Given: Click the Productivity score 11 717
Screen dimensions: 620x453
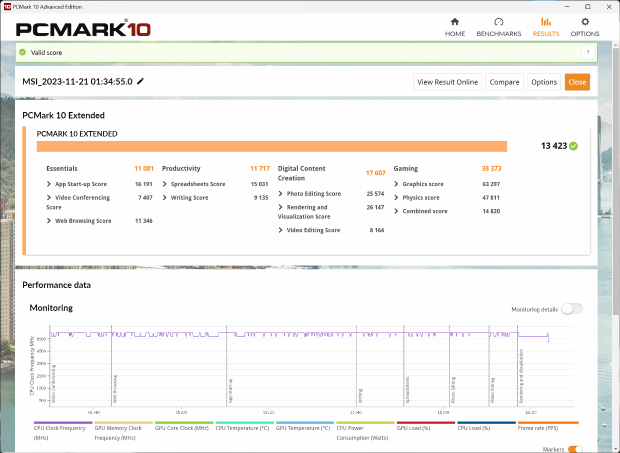Looking at the screenshot, I should point(260,168).
